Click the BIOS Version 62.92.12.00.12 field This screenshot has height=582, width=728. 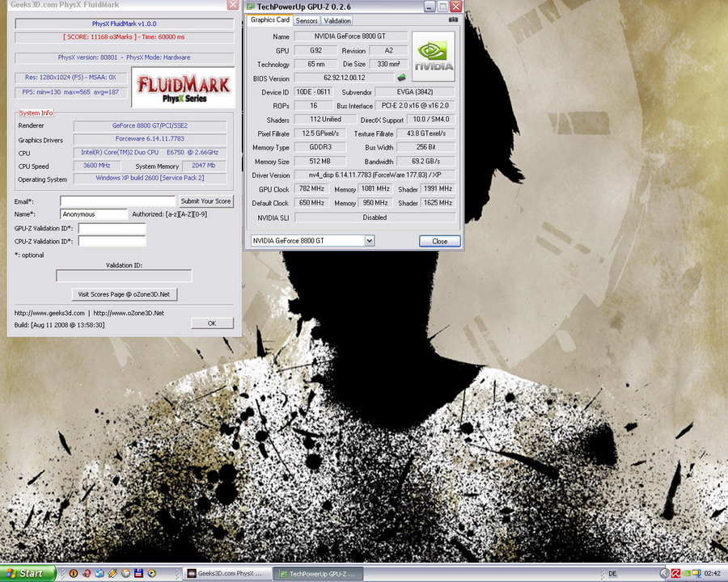pyautogui.click(x=344, y=78)
